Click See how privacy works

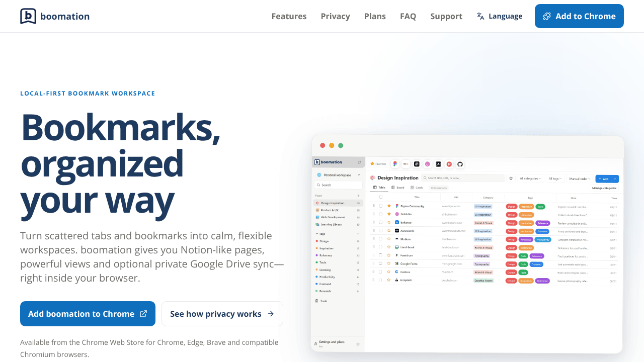[x=222, y=314]
